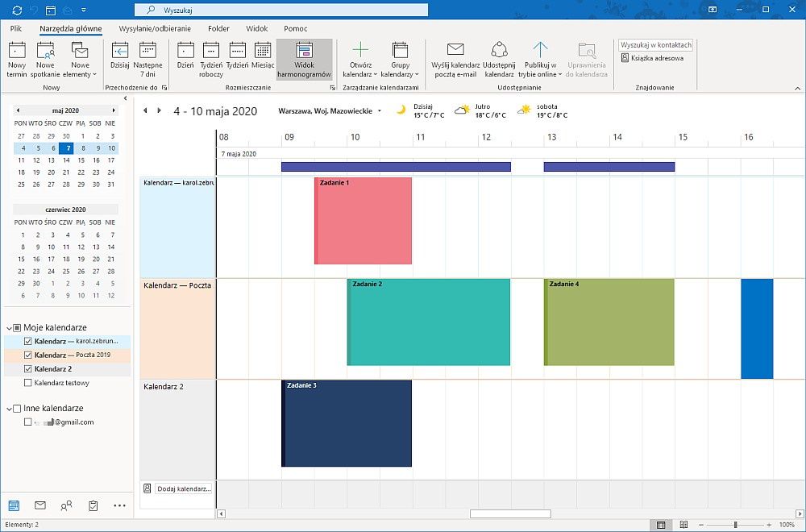806x532 pixels.
Task: Open the Warszawa weather location dropdown
Action: click(380, 111)
